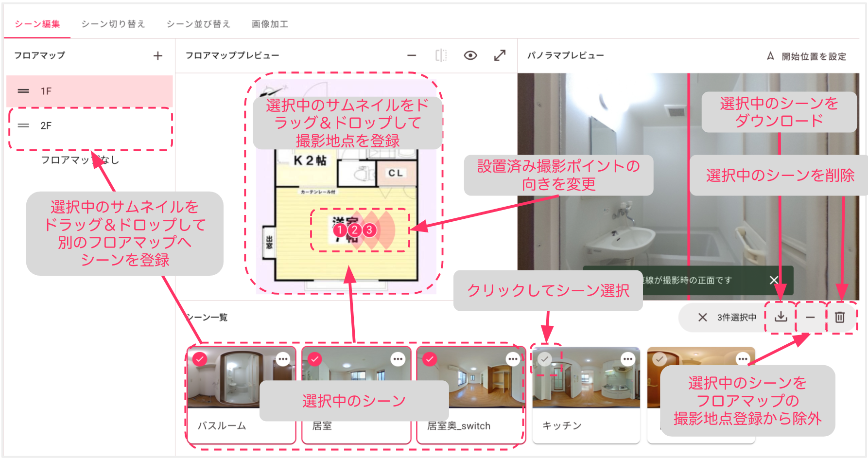Open more options menu on 居室奥_switch thumbnail

coord(513,359)
